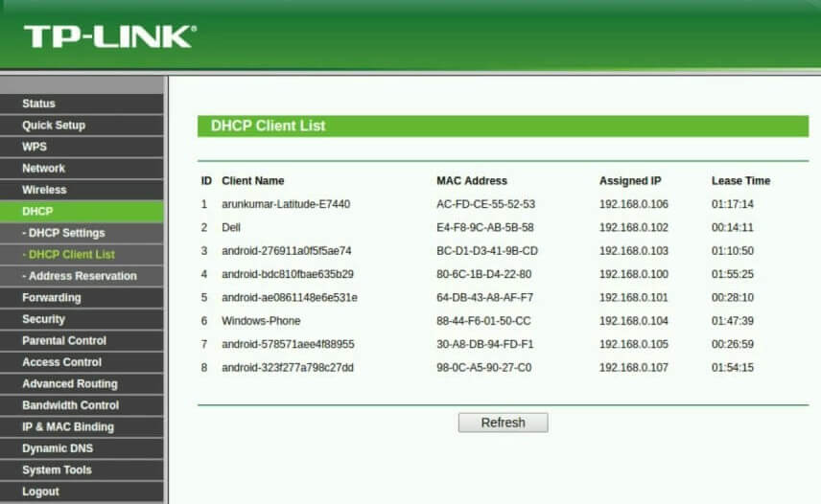The width and height of the screenshot is (821, 504).
Task: Click lease time 01:10:50
Action: click(732, 250)
